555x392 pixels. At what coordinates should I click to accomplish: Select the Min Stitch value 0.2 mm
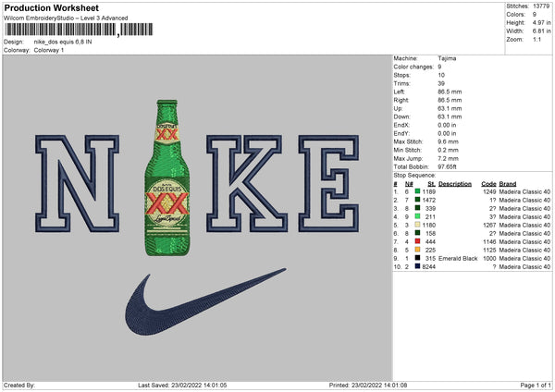point(448,150)
